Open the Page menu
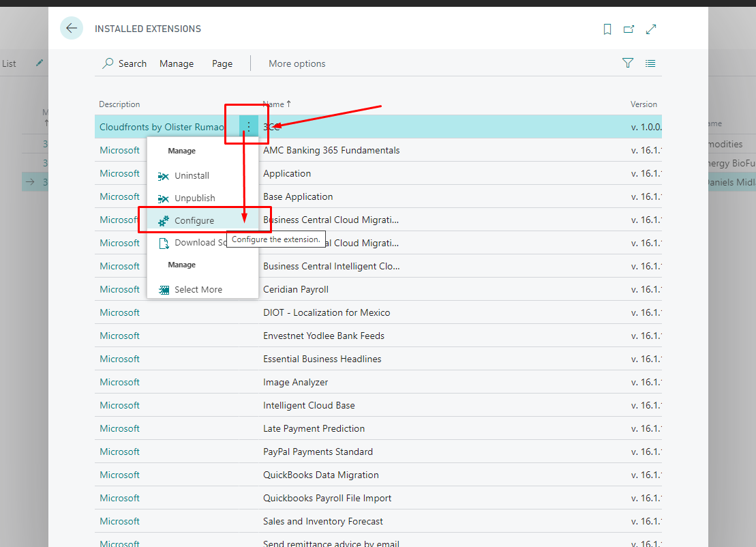 [222, 63]
